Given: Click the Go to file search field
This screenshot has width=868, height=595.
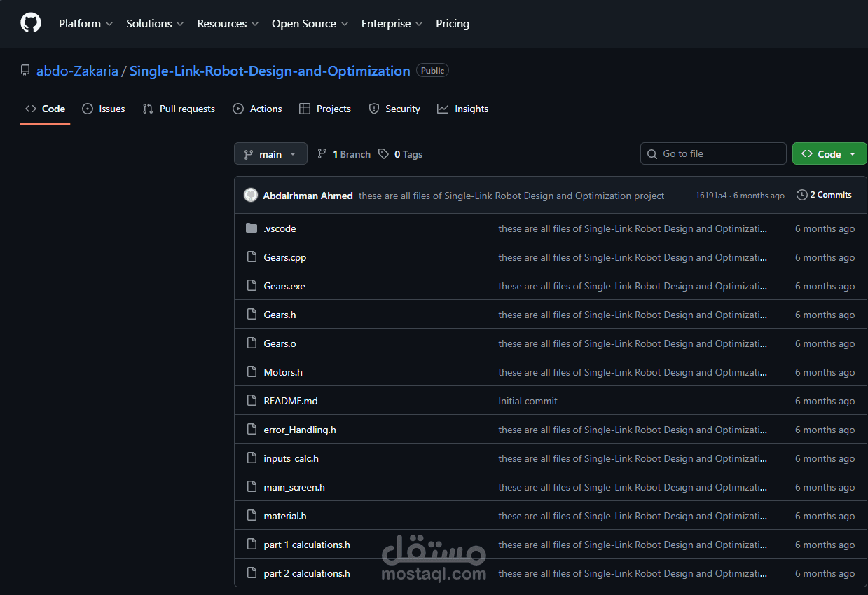Looking at the screenshot, I should coord(713,153).
